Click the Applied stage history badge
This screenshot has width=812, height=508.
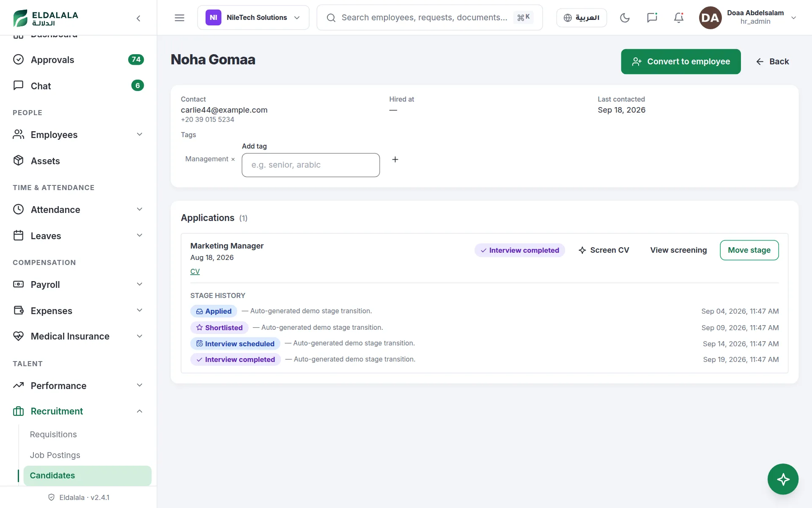click(214, 311)
